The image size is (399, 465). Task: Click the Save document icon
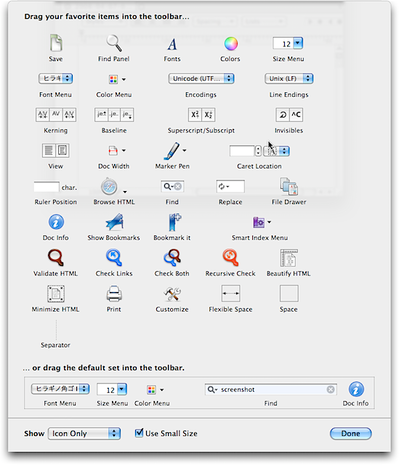pos(56,43)
